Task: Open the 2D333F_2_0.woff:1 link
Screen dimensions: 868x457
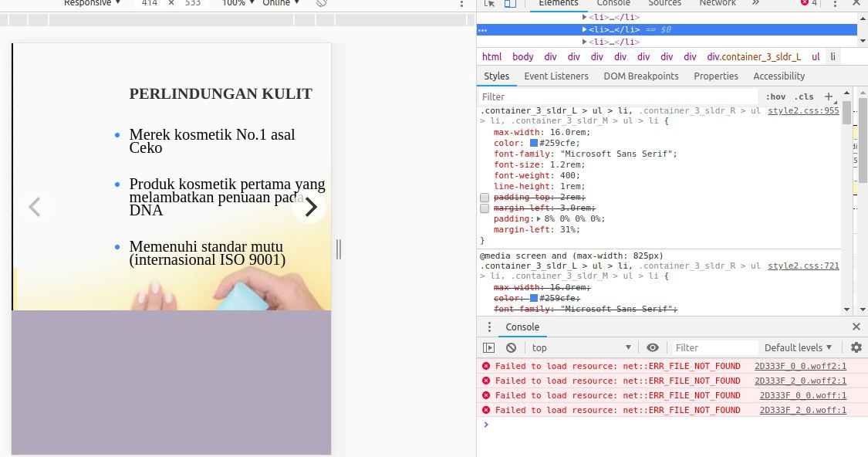Action: (802, 411)
